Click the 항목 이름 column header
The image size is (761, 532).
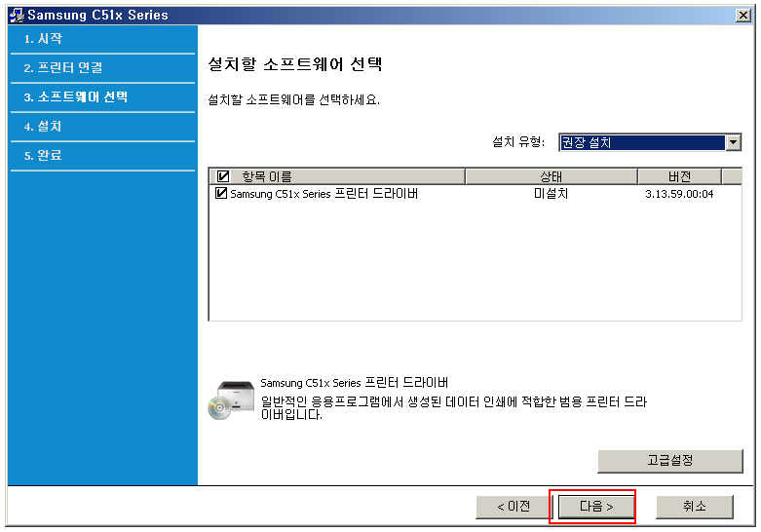[x=337, y=176]
